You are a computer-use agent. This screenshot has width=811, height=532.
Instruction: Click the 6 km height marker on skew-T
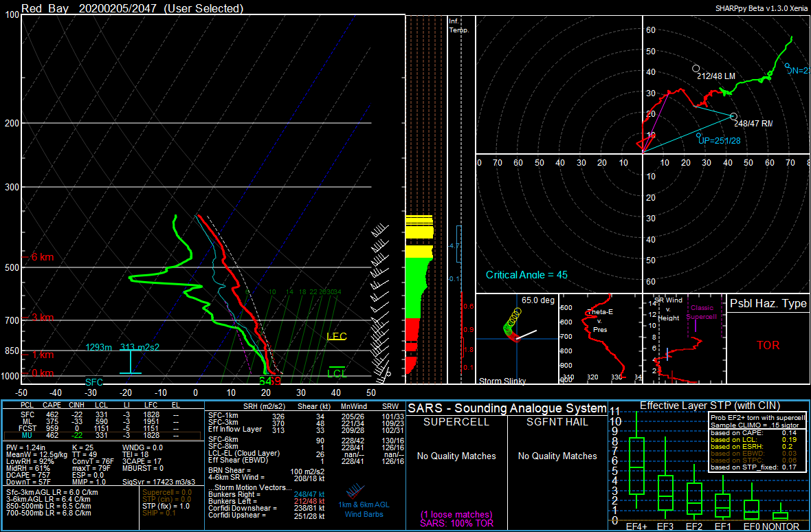point(38,257)
